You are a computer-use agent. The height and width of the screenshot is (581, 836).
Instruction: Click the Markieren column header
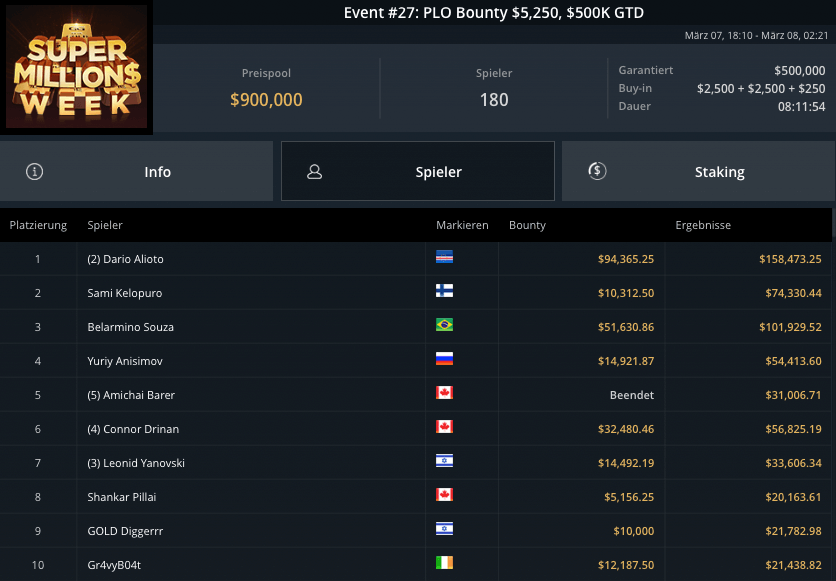462,225
